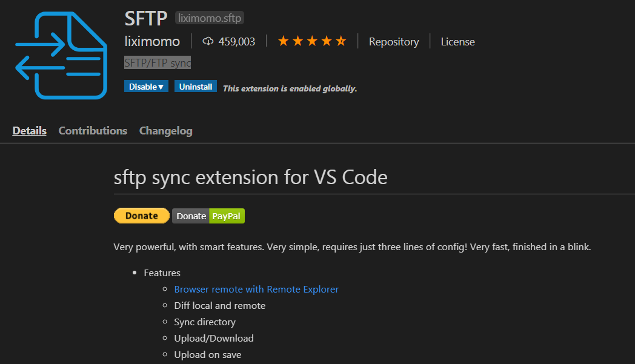This screenshot has height=364, width=635.
Task: Switch to the Details tab
Action: coord(30,131)
